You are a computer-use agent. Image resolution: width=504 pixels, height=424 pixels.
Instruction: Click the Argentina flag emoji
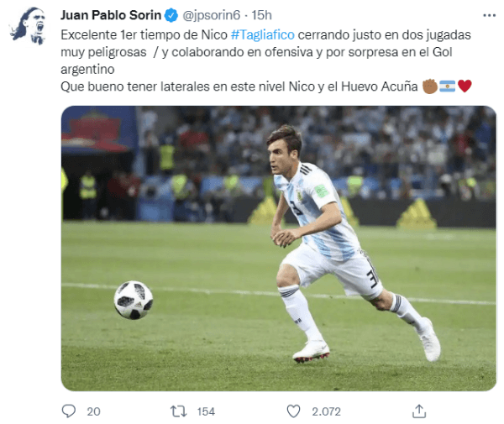coord(447,86)
